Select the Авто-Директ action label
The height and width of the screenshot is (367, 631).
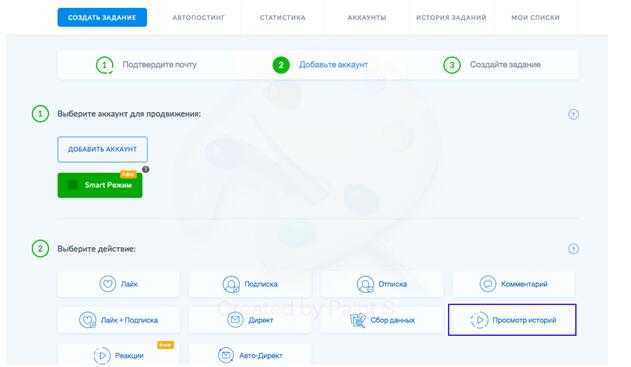click(261, 356)
